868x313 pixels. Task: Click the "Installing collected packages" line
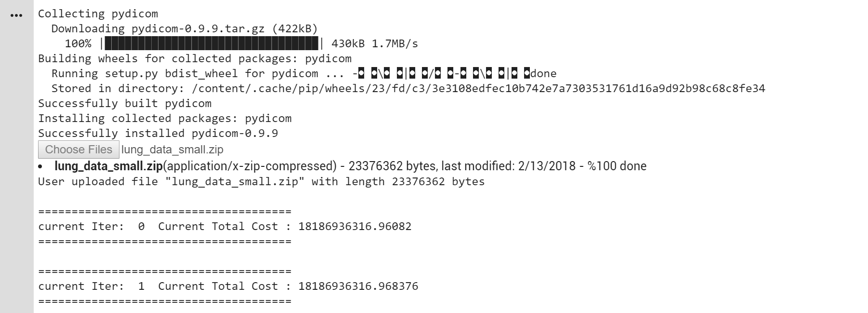[x=165, y=119]
